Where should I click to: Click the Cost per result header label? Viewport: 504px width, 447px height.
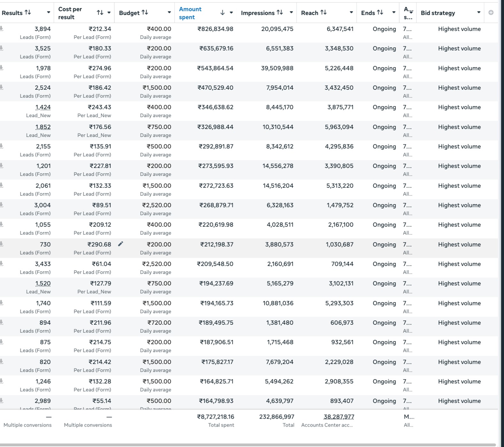tap(70, 13)
